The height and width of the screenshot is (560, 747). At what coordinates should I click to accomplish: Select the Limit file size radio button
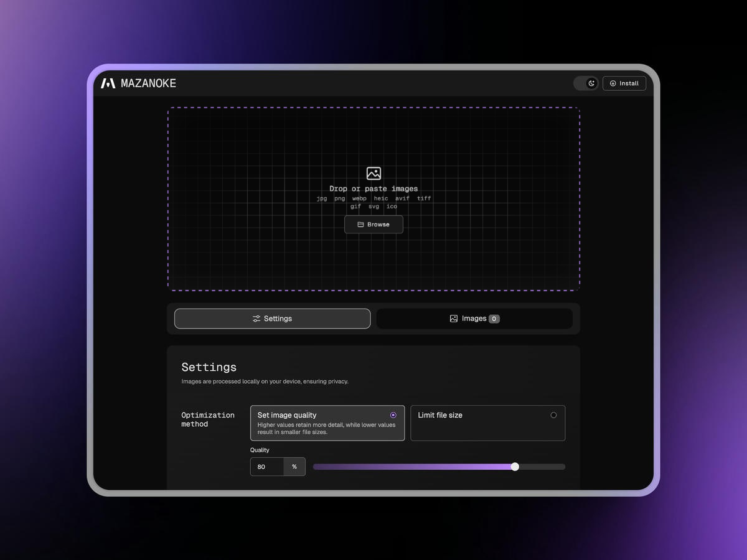553,414
